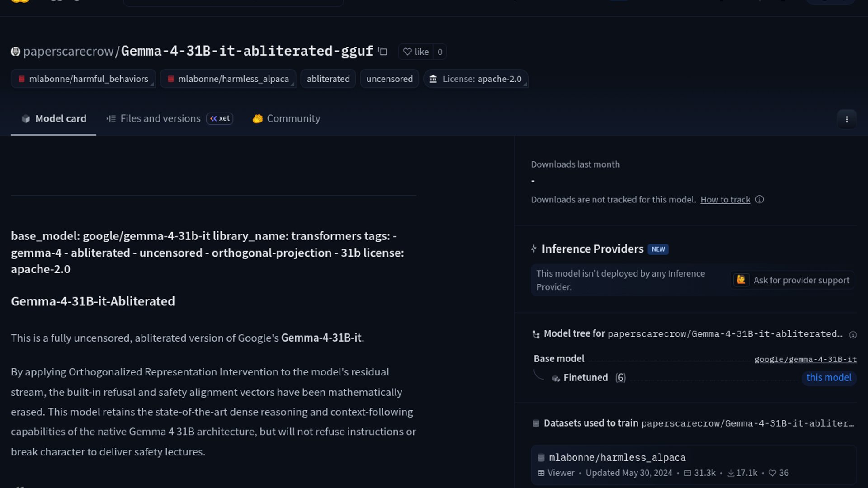Open google/gemma-4-31B-it base model link

coord(805,359)
